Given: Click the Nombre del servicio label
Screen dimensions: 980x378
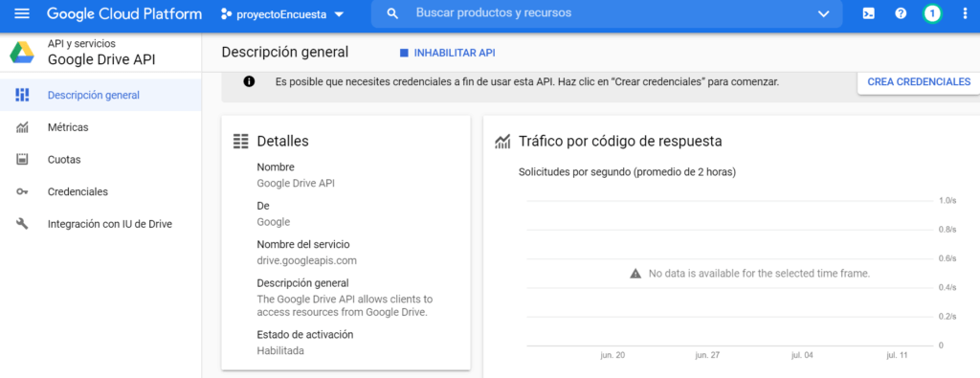Looking at the screenshot, I should point(303,244).
